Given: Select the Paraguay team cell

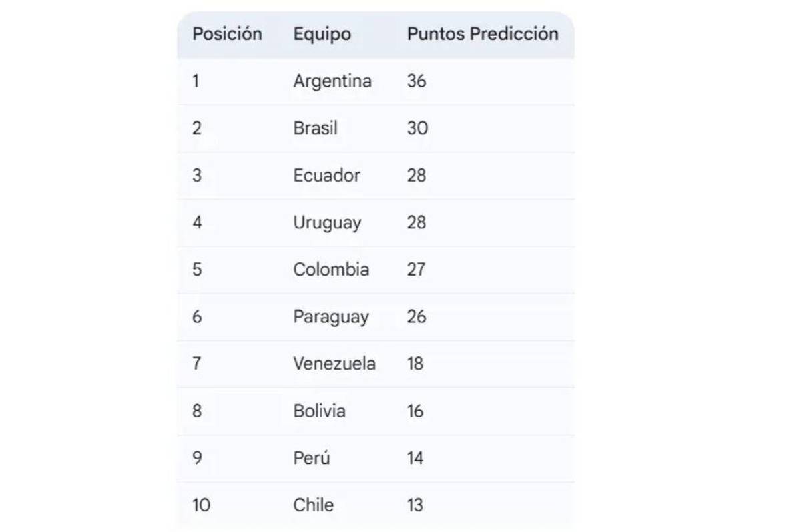Looking at the screenshot, I should pyautogui.click(x=331, y=316).
